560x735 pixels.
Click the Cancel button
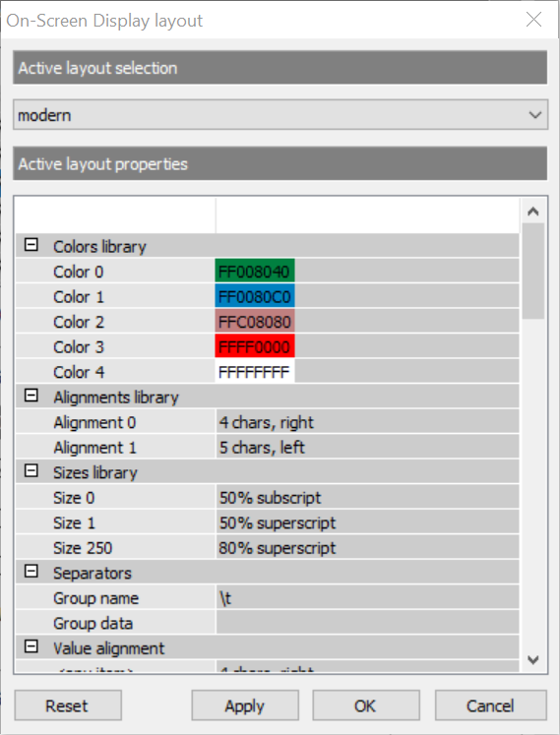(490, 705)
